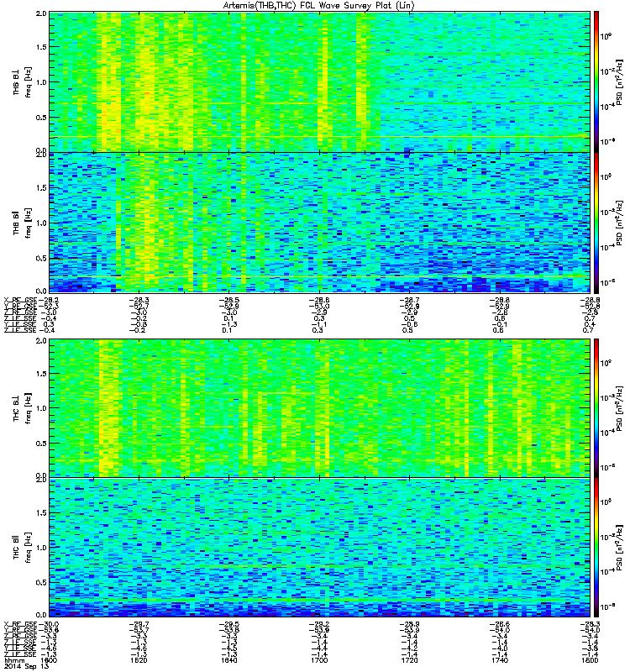630x672 pixels.
Task: Click the 'PSD [nT²/Hz]' label of the top color bar
Action: (620, 81)
